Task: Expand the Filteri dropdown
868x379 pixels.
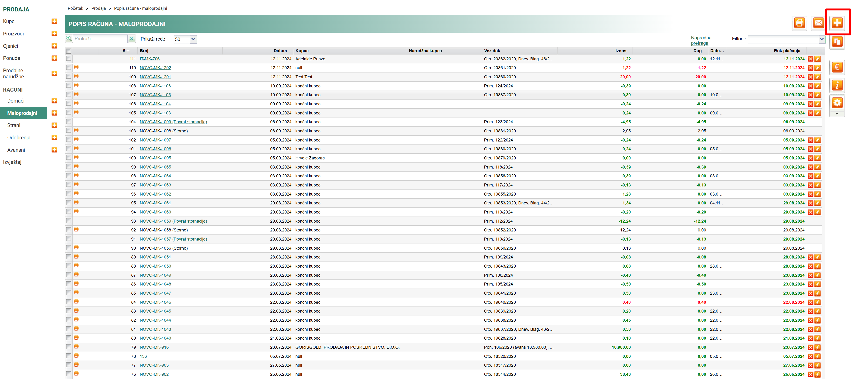Action: 821,39
